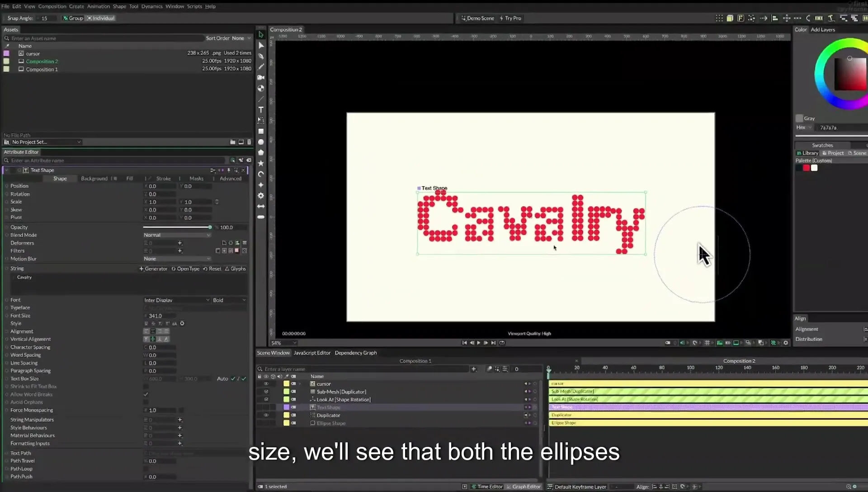Viewport: 868px width, 492px height.
Task: Select the Polygon shape tool
Action: point(261,152)
